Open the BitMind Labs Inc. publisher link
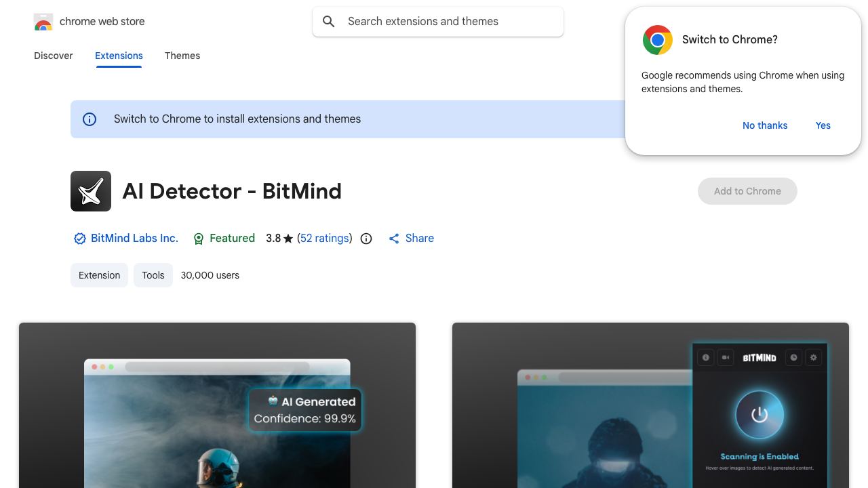 pos(134,239)
